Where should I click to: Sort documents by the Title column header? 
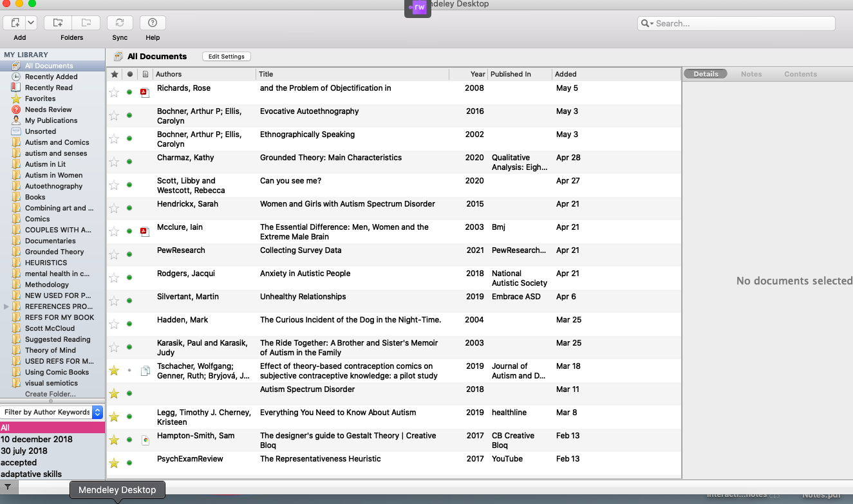point(352,74)
